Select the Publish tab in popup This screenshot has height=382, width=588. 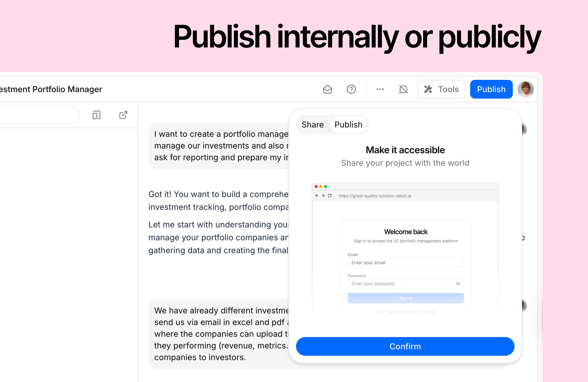coord(348,125)
